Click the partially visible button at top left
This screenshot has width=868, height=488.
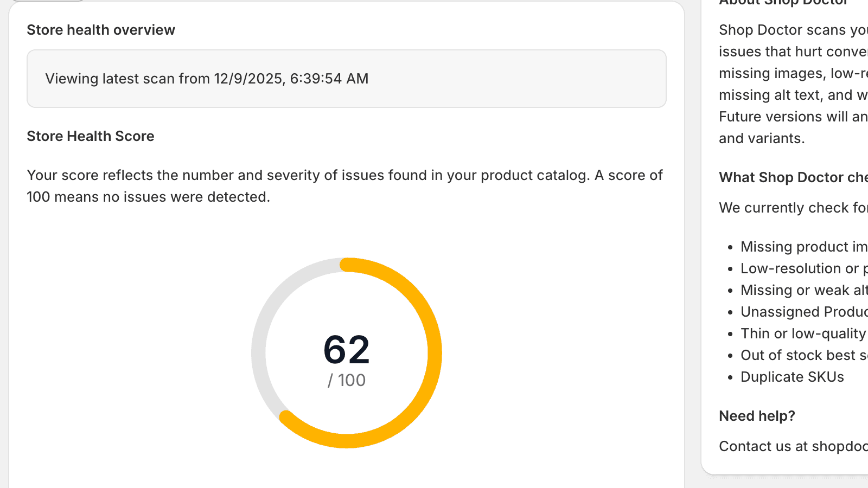click(48, 2)
